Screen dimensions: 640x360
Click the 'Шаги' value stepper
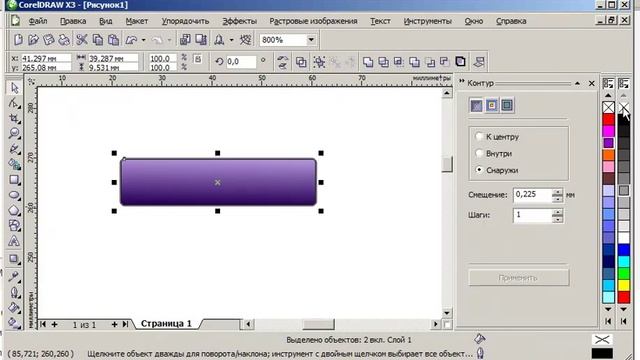[x=558, y=215]
